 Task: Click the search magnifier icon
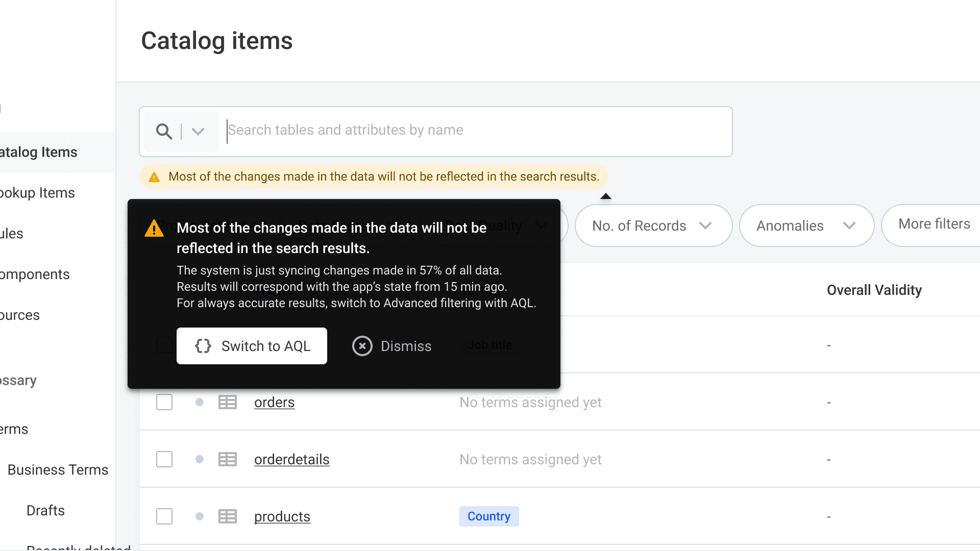coord(164,132)
